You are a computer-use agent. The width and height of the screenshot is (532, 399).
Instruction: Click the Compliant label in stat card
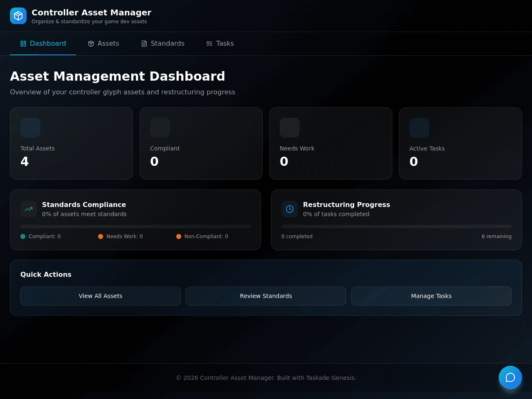pyautogui.click(x=165, y=148)
